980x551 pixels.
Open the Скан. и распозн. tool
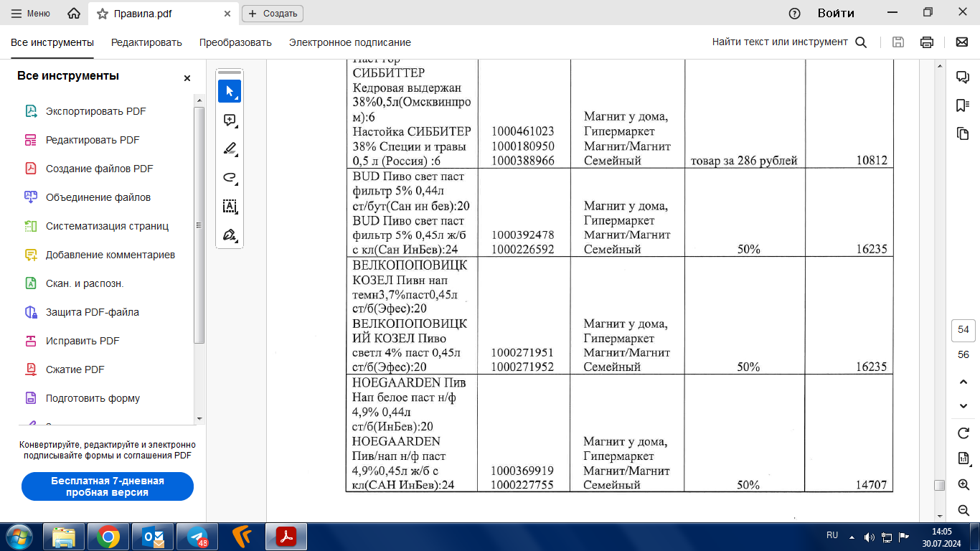coord(85,283)
